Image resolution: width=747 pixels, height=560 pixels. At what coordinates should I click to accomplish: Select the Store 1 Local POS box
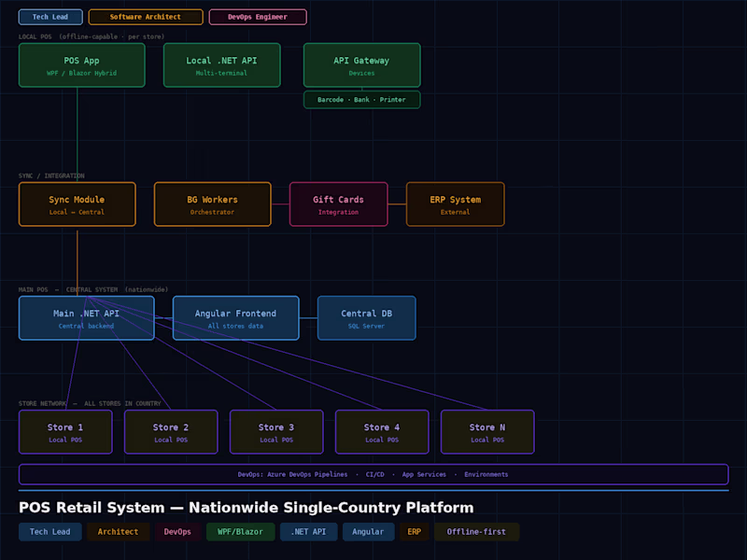[65, 432]
